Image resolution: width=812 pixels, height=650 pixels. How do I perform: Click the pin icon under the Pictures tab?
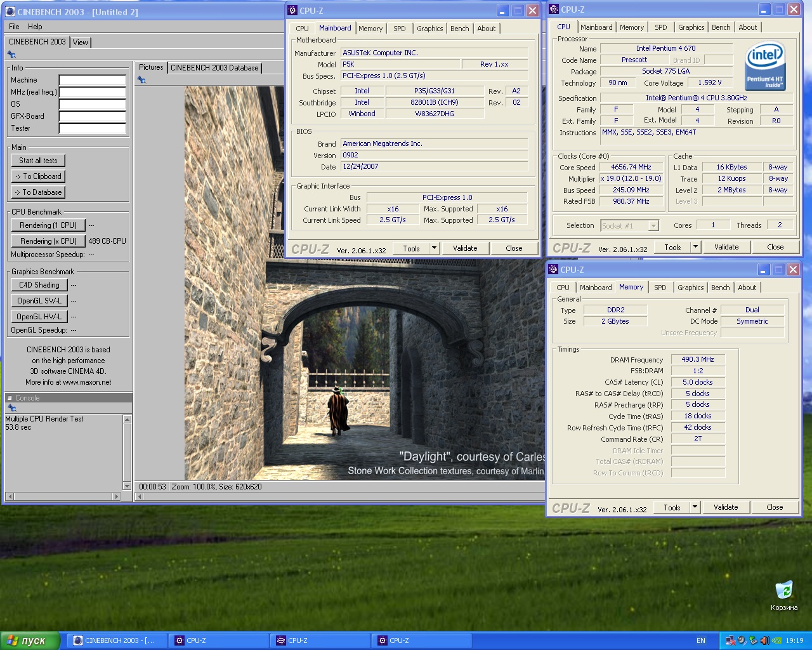141,80
